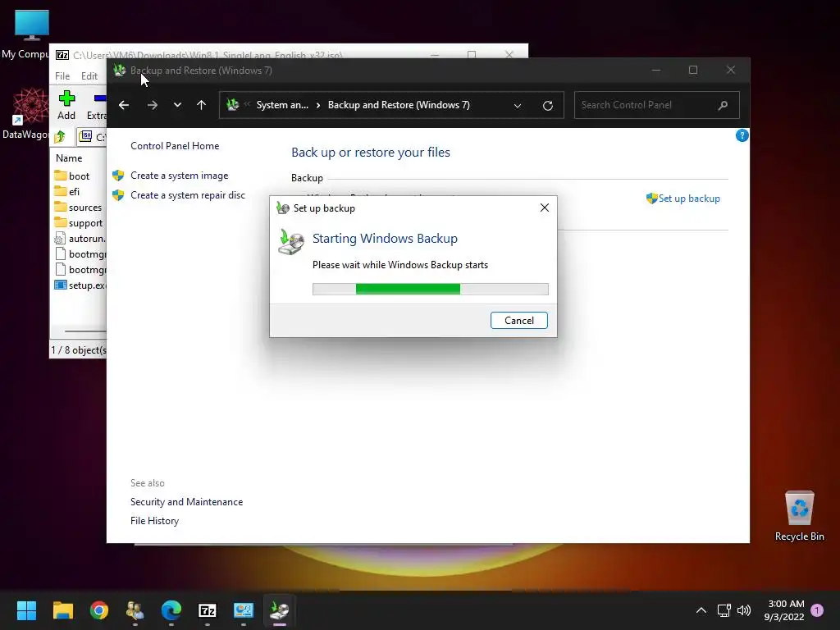Select the setup.exe file in 7-Zip
Screen dimensions: 840x630
click(86, 285)
